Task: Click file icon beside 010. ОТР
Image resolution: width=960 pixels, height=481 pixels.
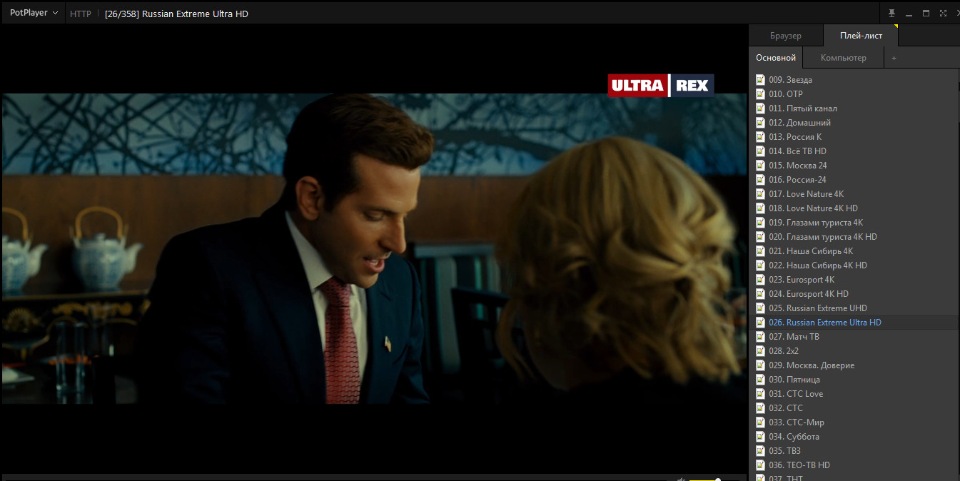Action: [x=760, y=94]
